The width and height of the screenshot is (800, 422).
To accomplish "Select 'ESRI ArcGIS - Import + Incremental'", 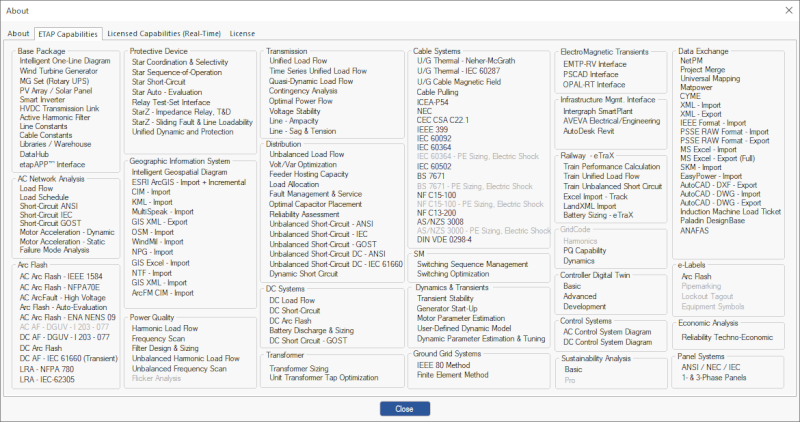I will [x=188, y=182].
